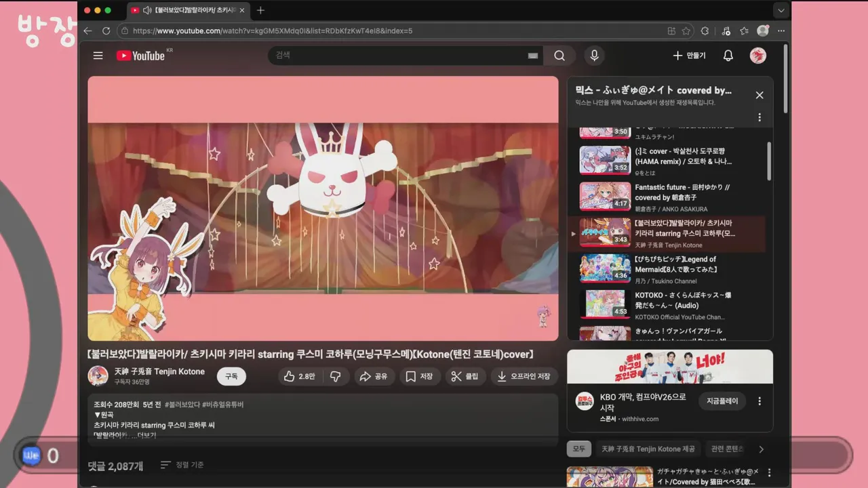
Task: Click the page vertical scrollbar
Action: click(x=785, y=77)
